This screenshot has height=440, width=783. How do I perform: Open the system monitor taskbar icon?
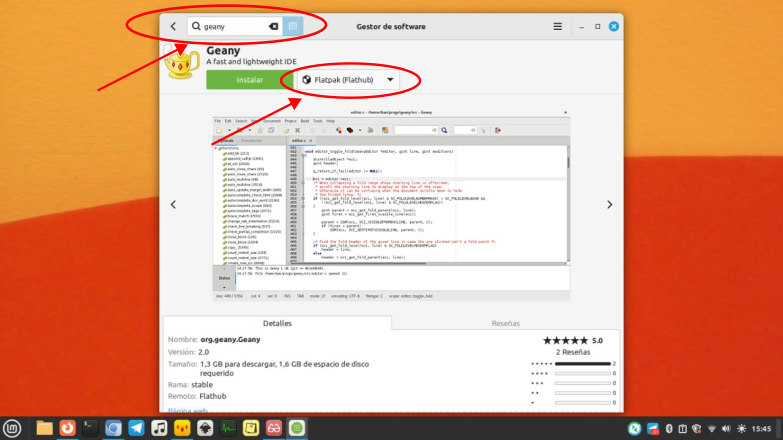tap(228, 428)
